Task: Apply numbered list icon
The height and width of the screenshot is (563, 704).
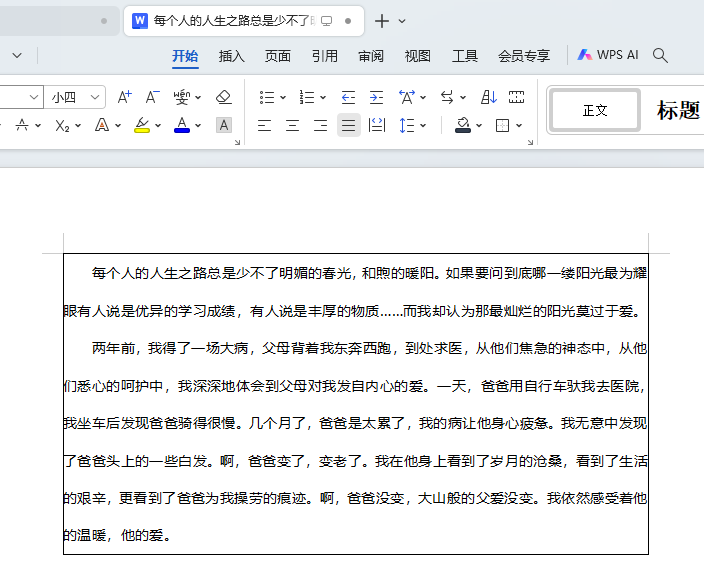Action: tap(307, 97)
